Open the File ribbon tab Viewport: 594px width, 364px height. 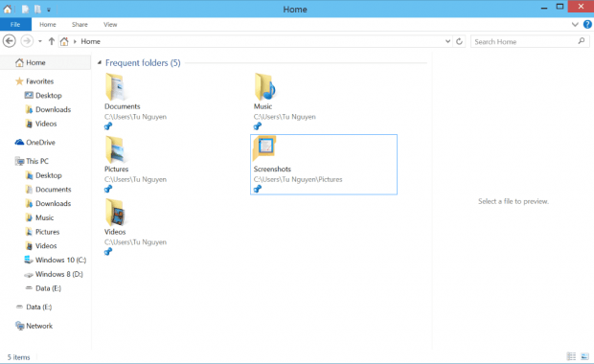click(15, 24)
